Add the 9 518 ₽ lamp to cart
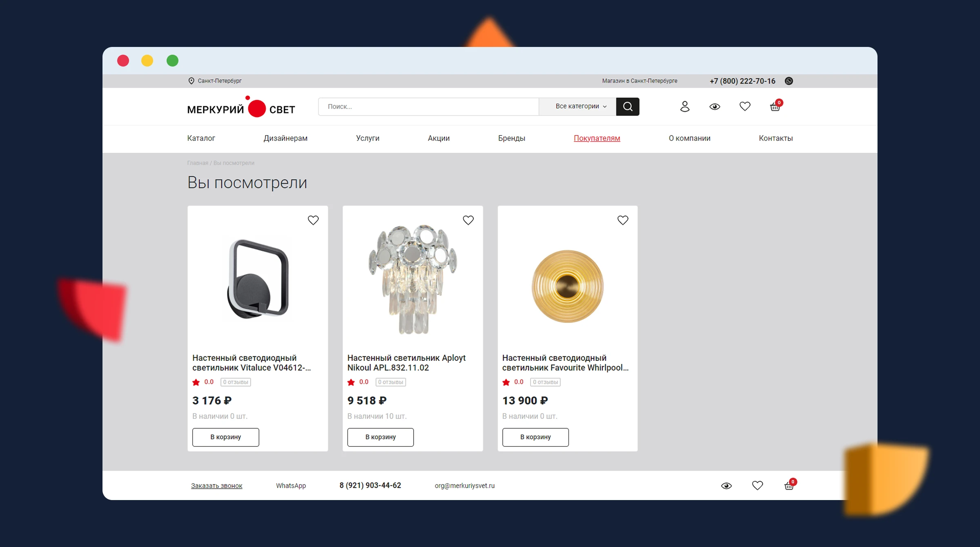Image resolution: width=980 pixels, height=547 pixels. (381, 437)
